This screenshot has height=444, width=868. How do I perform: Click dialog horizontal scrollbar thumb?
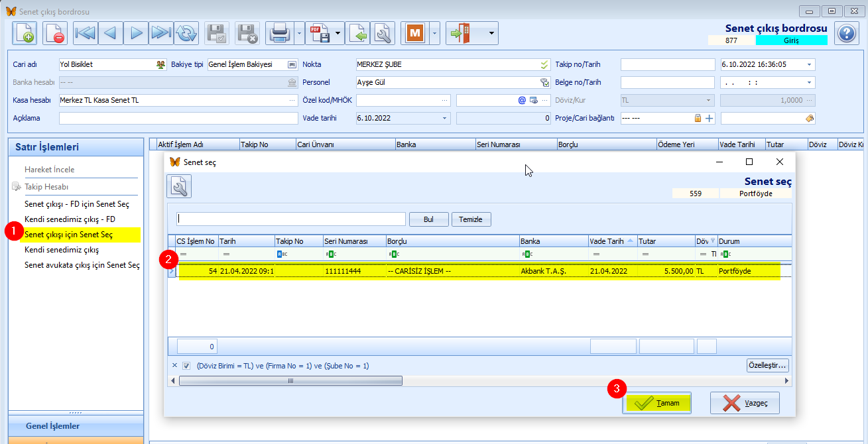tap(290, 381)
